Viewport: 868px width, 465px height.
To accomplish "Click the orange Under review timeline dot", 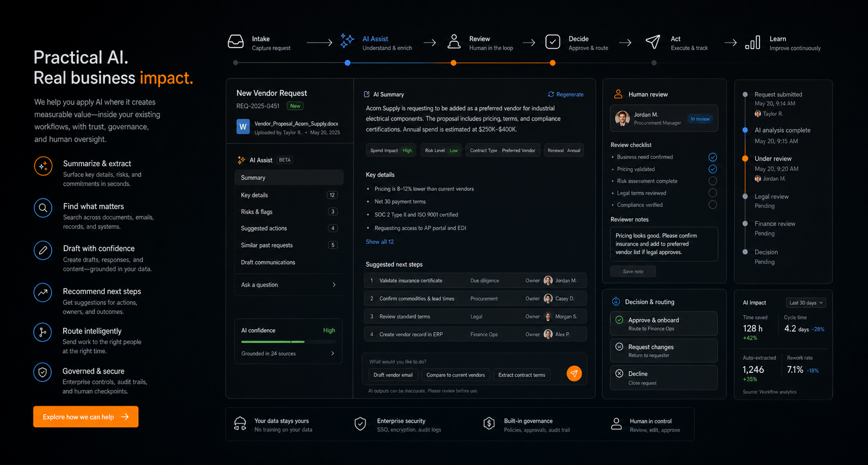I will pos(745,159).
